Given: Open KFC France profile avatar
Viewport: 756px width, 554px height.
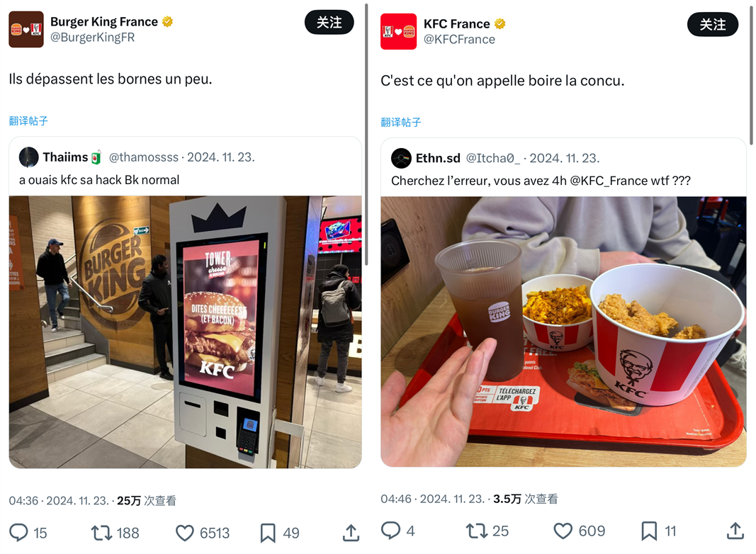Looking at the screenshot, I should pyautogui.click(x=398, y=31).
